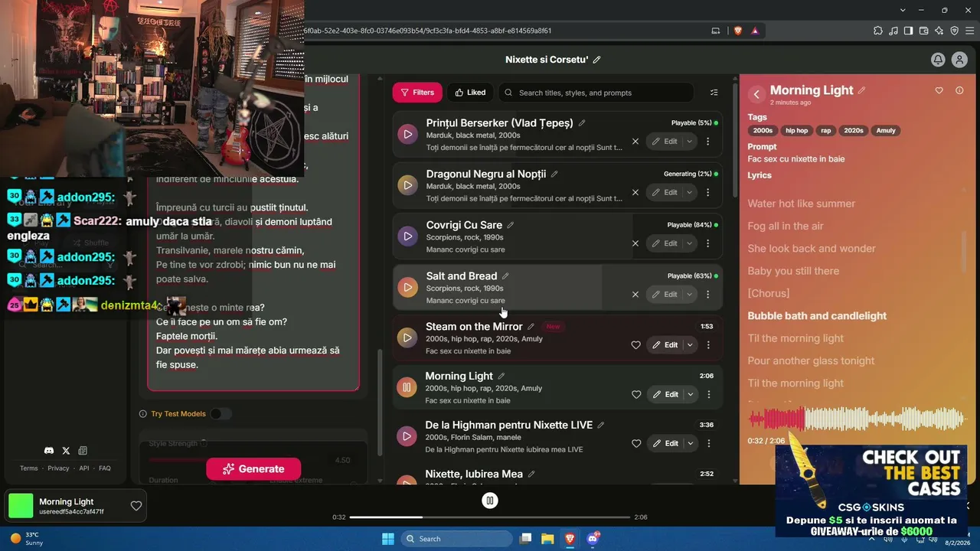Like the Steam on the Mirror track

(635, 345)
